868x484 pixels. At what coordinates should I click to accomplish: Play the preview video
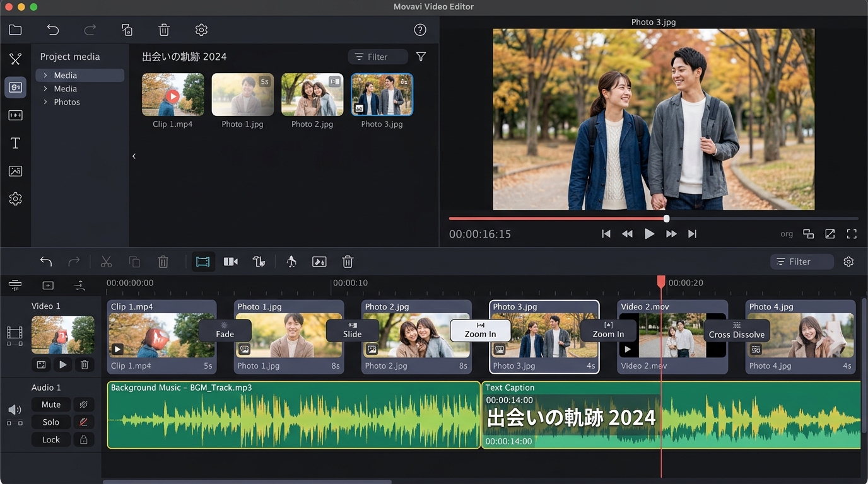(649, 234)
